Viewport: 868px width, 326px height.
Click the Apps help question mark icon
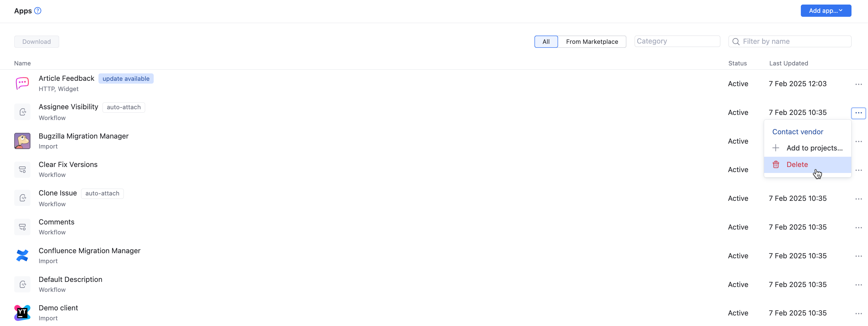pos(38,11)
